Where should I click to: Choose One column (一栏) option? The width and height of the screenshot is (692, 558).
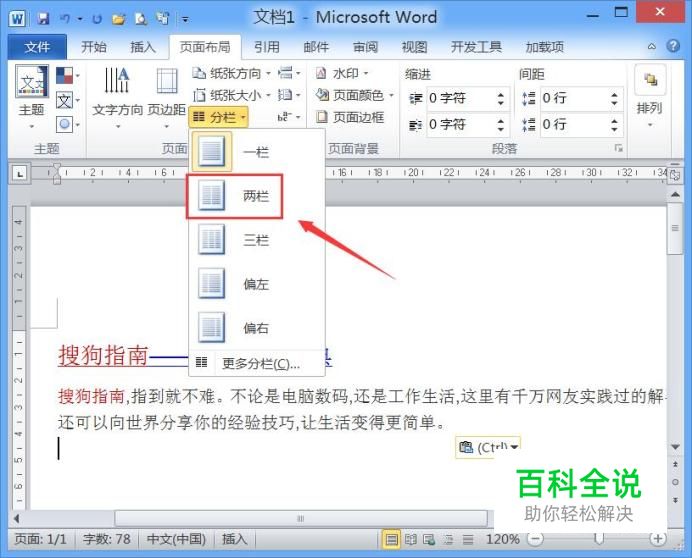click(257, 152)
